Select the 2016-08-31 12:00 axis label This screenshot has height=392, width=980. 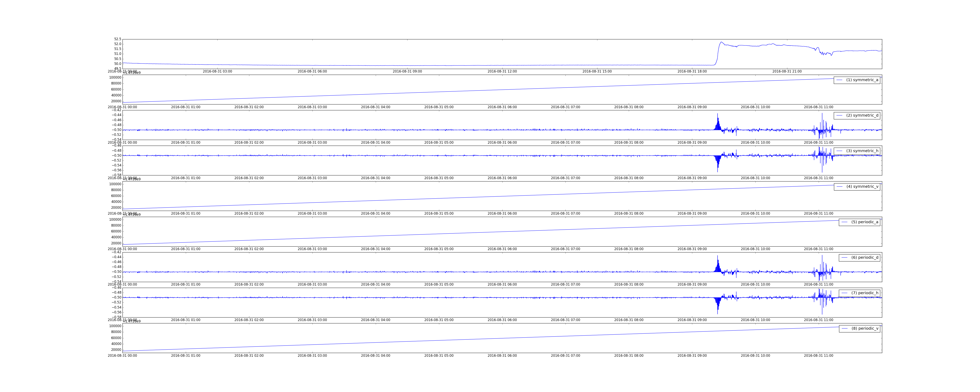(x=502, y=72)
